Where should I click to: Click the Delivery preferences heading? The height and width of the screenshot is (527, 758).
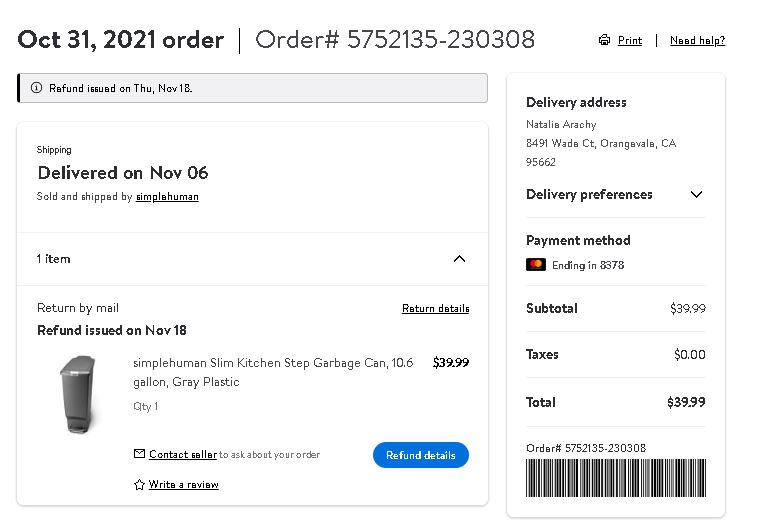click(x=589, y=194)
